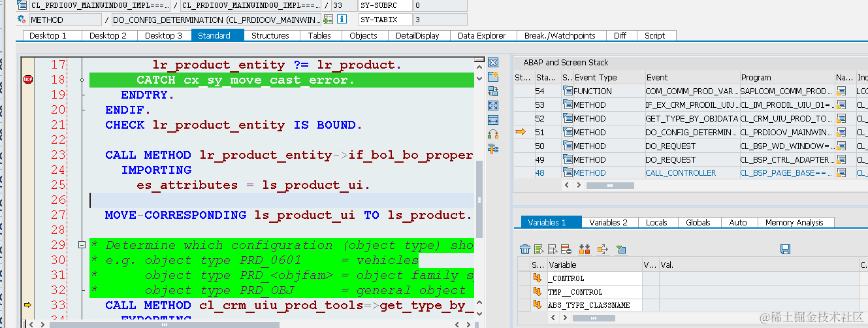Click the editor horizontal scrollbar at the bottom
The image size is (868, 328).
163,325
